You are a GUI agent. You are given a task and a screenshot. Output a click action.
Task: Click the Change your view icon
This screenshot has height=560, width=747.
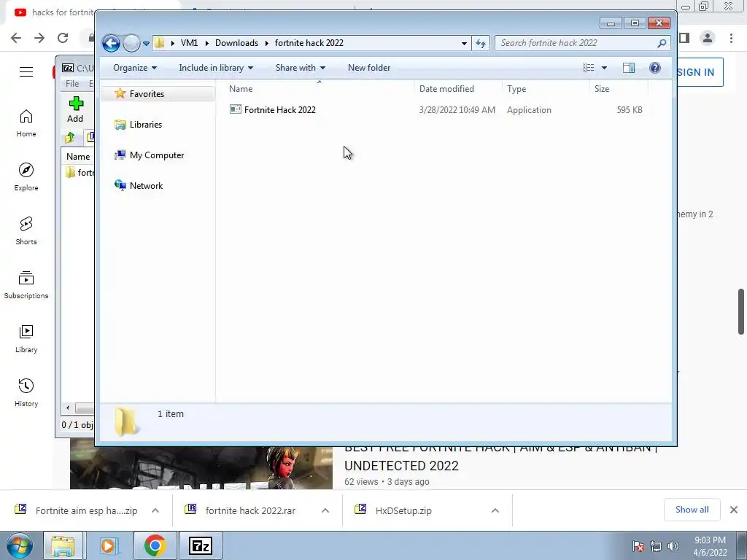[x=589, y=68]
